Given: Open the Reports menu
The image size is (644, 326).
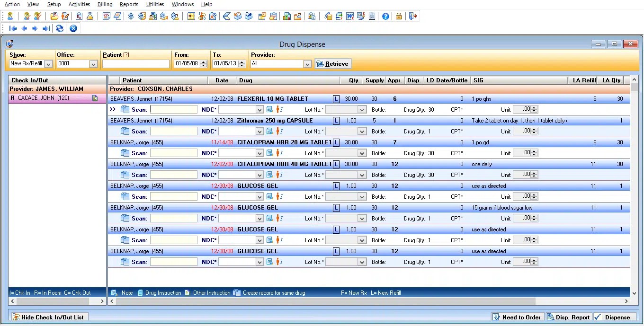Looking at the screenshot, I should [129, 4].
